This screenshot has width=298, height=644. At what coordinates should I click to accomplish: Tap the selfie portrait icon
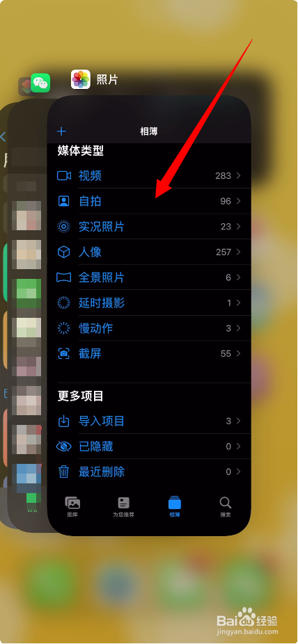pos(64,201)
